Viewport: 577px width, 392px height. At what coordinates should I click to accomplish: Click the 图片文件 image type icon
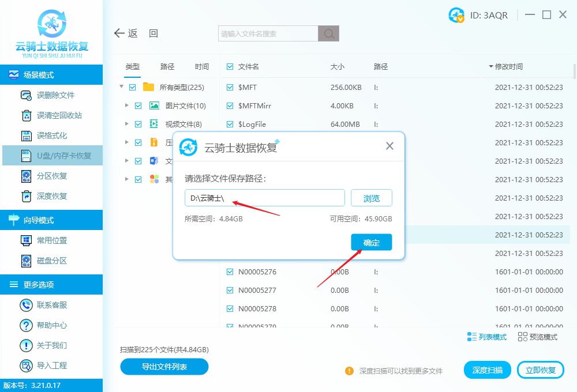tap(154, 106)
